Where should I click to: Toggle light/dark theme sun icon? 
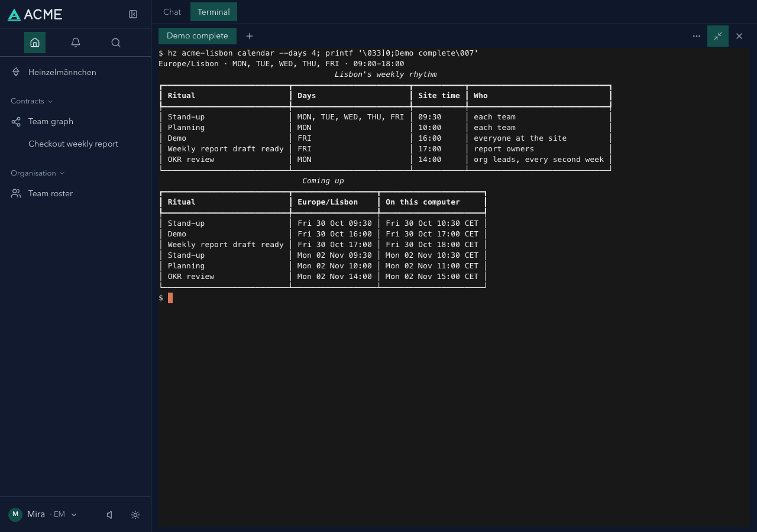click(x=135, y=515)
